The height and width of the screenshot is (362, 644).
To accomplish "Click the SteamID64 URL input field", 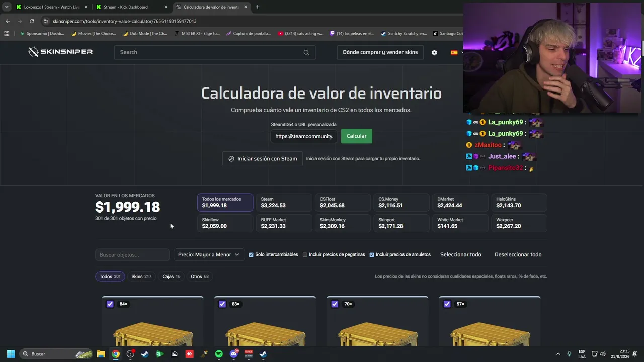I will pyautogui.click(x=304, y=136).
